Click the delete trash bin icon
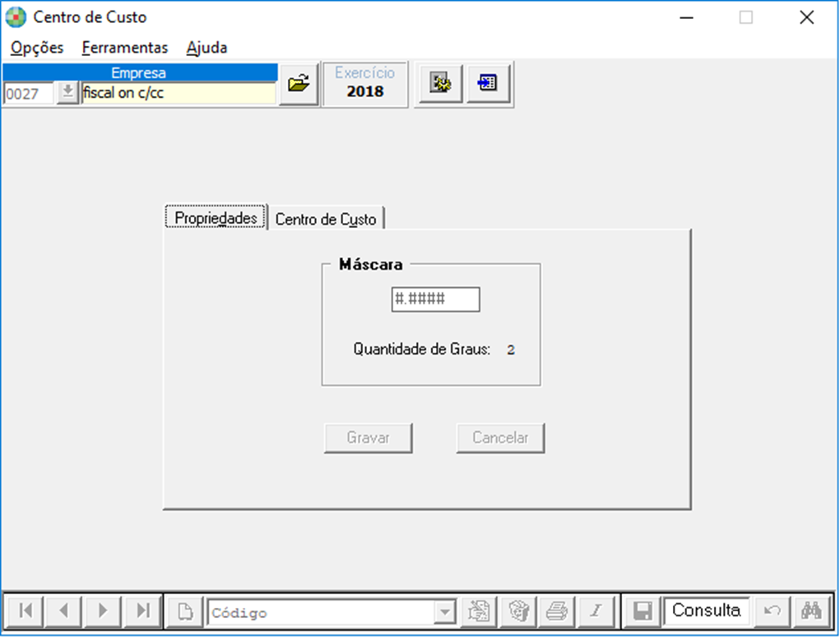 [518, 610]
